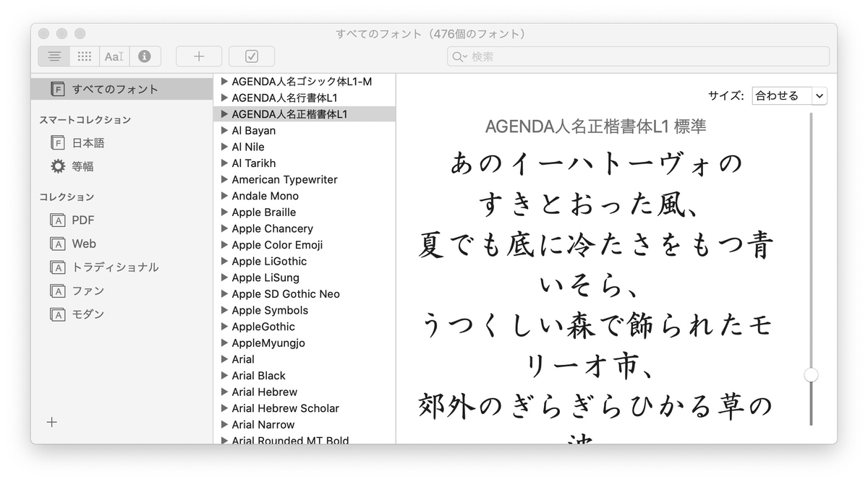Click the magnifier icon in search

(x=459, y=56)
